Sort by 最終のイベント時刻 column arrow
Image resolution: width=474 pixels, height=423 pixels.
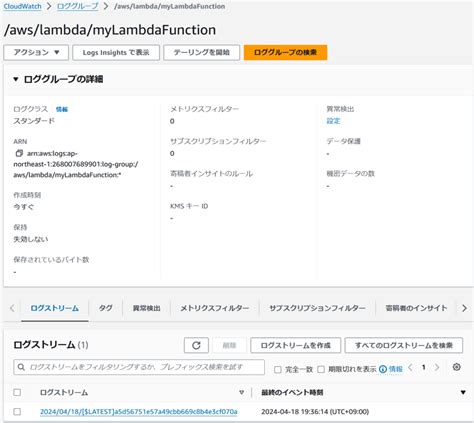point(463,392)
